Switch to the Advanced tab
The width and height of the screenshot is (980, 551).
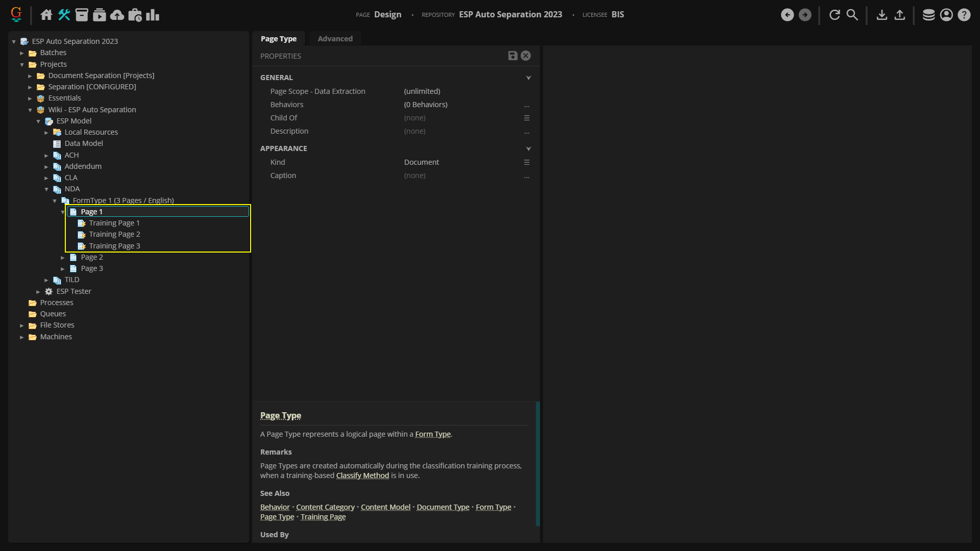coord(335,39)
